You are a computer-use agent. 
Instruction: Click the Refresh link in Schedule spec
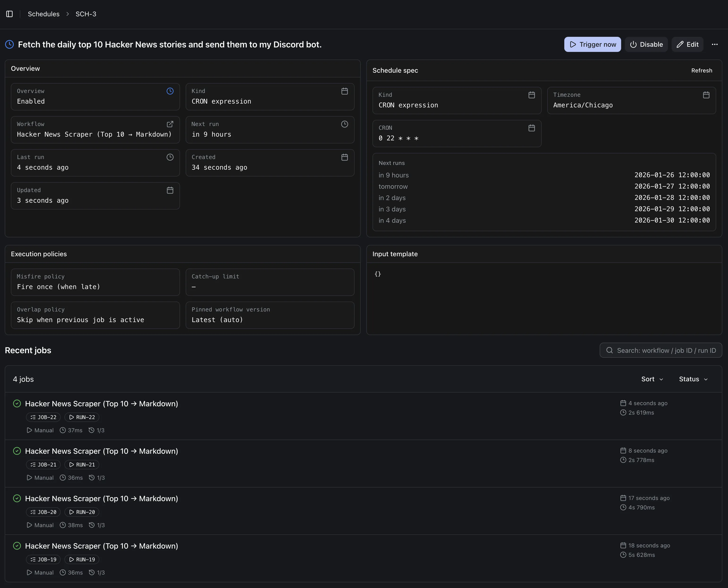(702, 71)
